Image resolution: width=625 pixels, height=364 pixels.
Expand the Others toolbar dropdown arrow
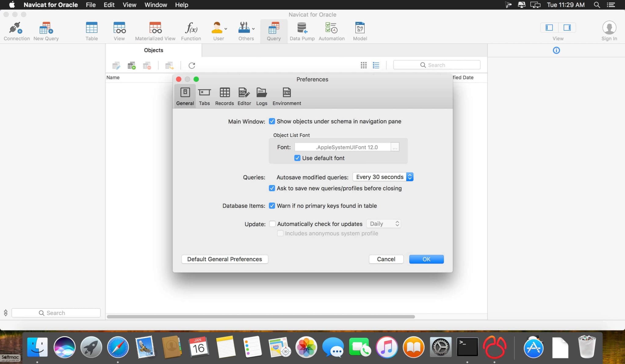tap(253, 29)
